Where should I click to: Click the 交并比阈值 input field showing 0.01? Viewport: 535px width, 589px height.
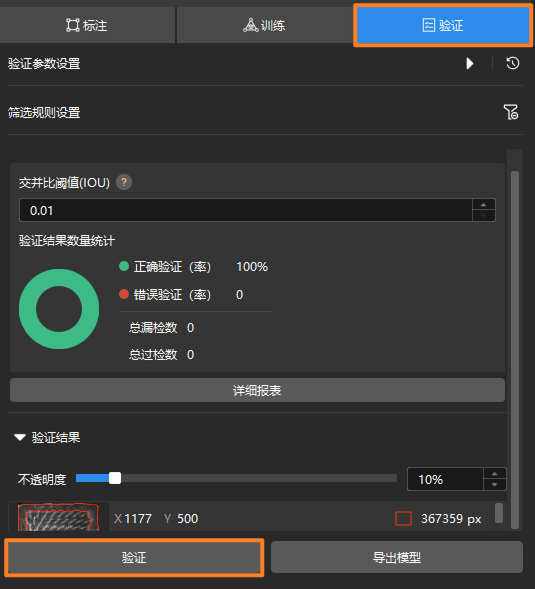click(246, 210)
